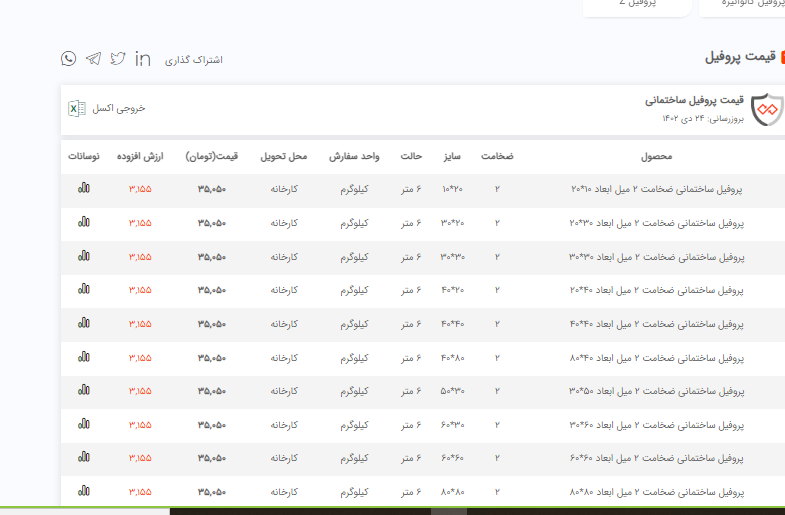Click the خروجی اکسل export link

[119, 108]
